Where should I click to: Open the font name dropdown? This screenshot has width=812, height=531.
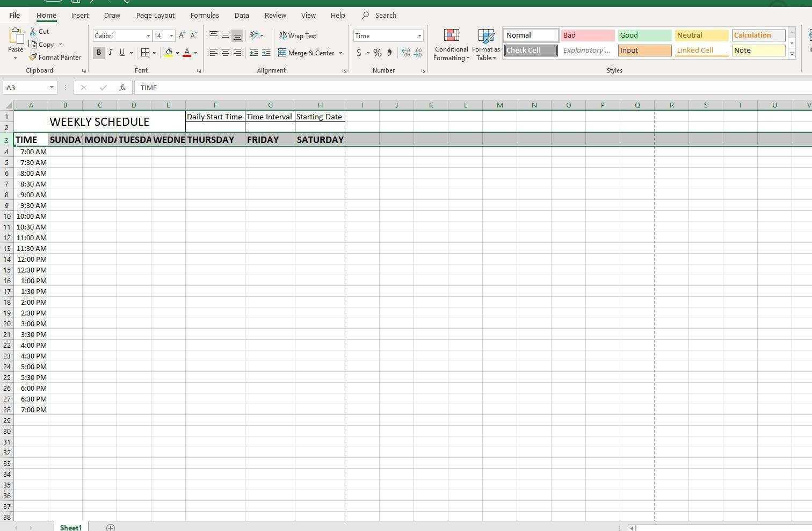(148, 36)
